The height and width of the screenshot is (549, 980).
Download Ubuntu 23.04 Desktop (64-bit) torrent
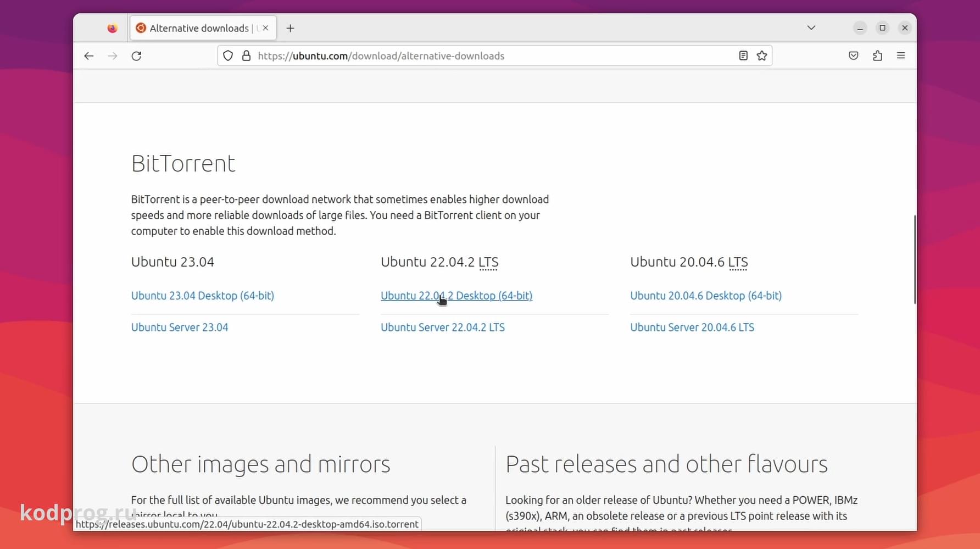point(203,296)
